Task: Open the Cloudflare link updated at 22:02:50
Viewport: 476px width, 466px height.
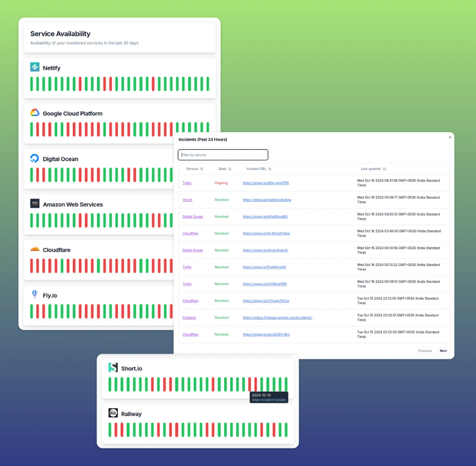Action: (190, 335)
